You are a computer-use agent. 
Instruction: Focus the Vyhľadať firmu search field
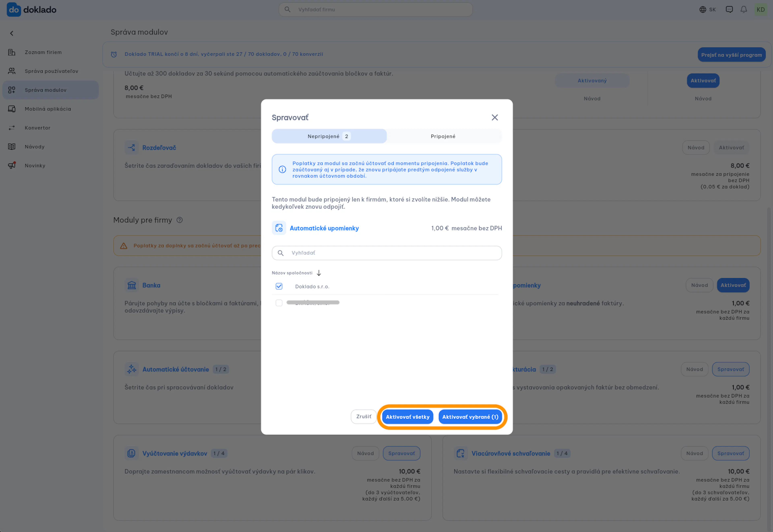point(376,10)
